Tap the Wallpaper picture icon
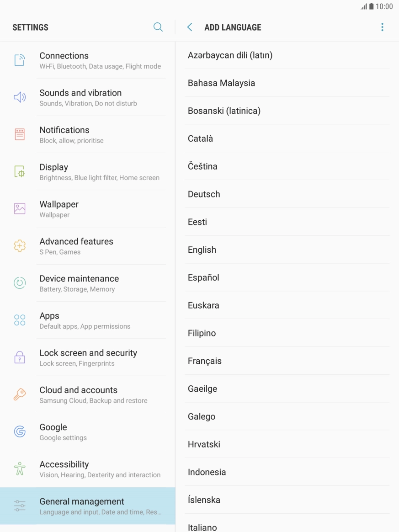399x532 pixels. point(20,209)
